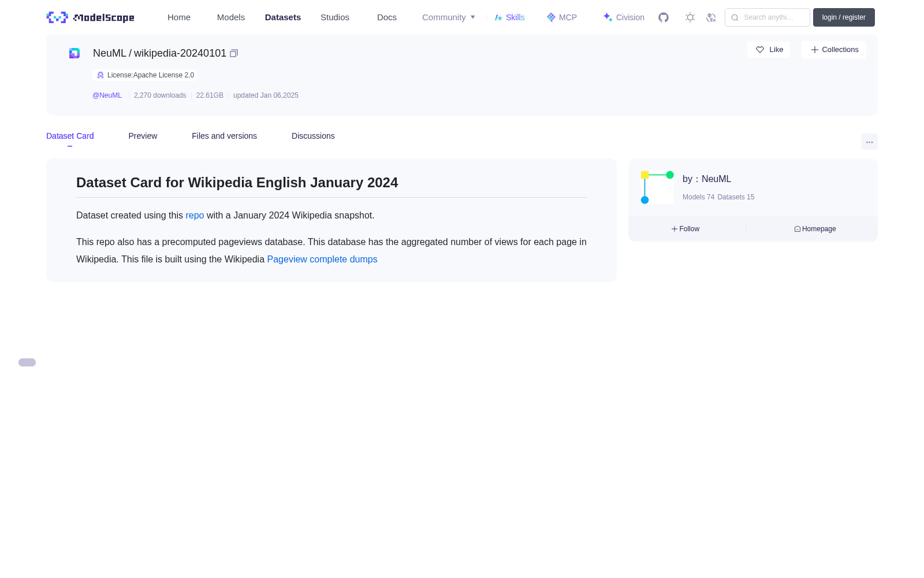The image size is (924, 578).
Task: Toggle the light/dark theme sun icon
Action: pos(690,17)
